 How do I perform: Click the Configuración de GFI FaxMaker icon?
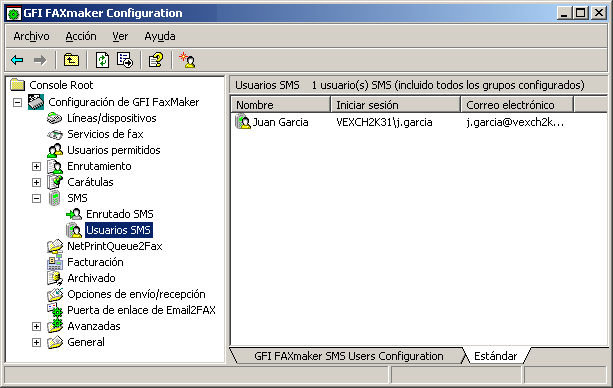36,102
